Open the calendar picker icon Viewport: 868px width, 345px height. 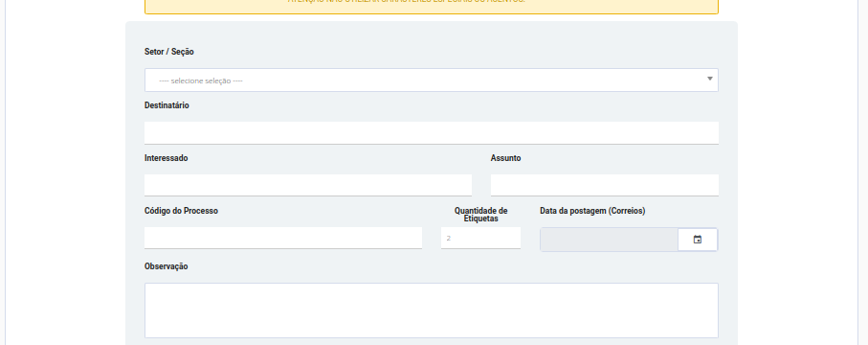coord(698,240)
